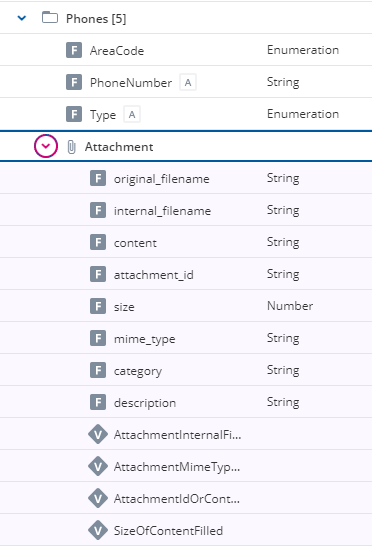Collapse the Attachment node circled chevron
Screen dimensions: 372x549
(x=46, y=146)
